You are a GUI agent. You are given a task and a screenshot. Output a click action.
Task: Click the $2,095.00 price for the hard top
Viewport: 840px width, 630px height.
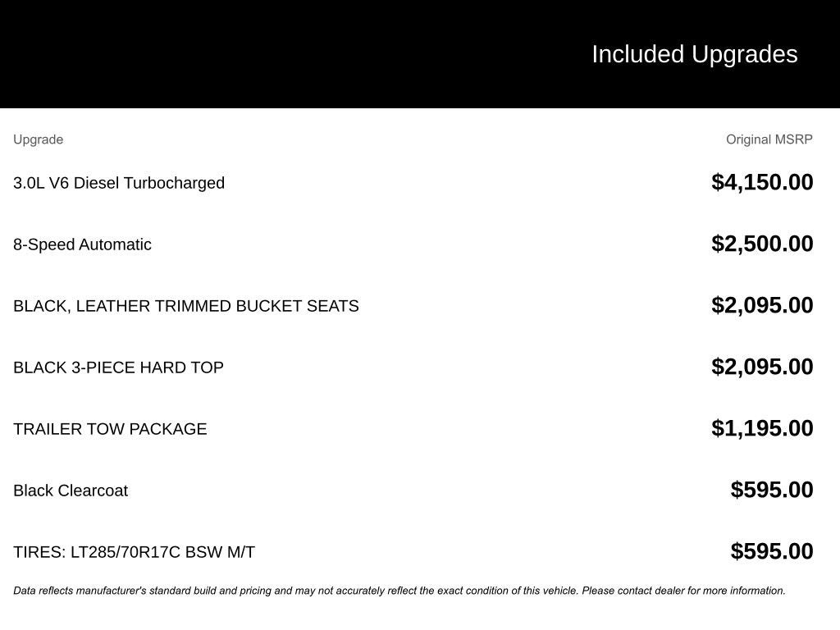click(x=762, y=367)
